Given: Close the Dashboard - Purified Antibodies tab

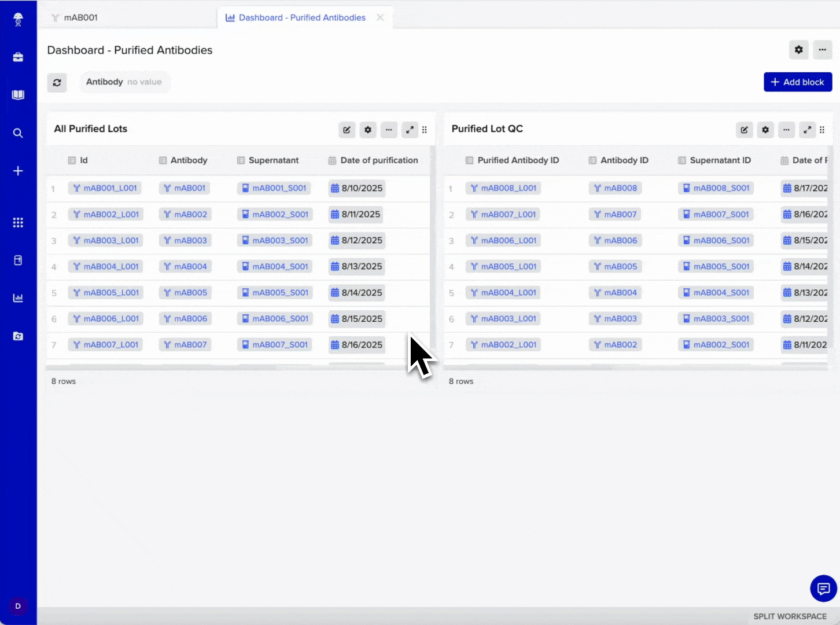Looking at the screenshot, I should (380, 18).
